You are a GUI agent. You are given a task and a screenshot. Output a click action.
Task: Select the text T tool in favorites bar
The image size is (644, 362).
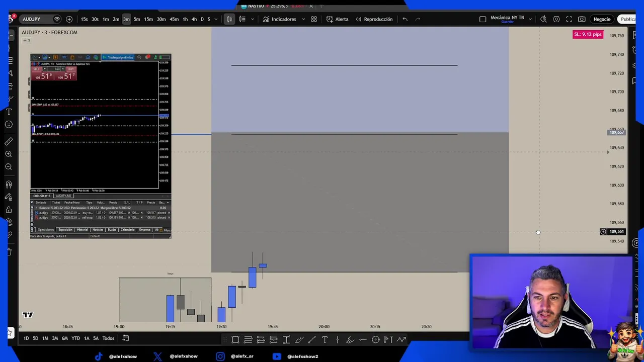[325, 340]
